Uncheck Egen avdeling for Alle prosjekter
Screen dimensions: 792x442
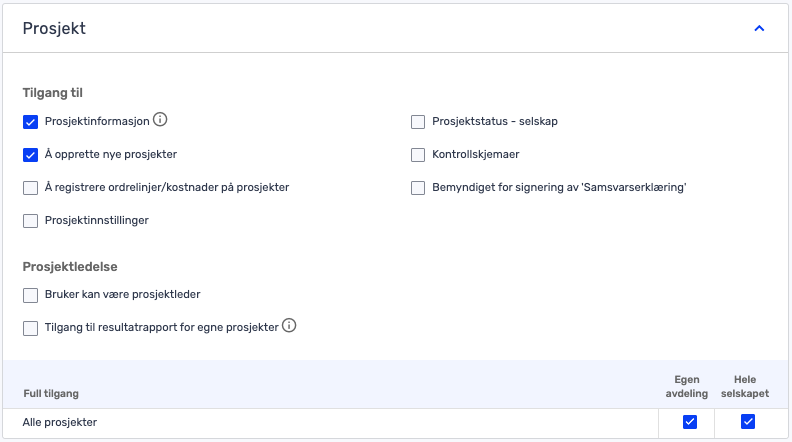[x=690, y=422]
